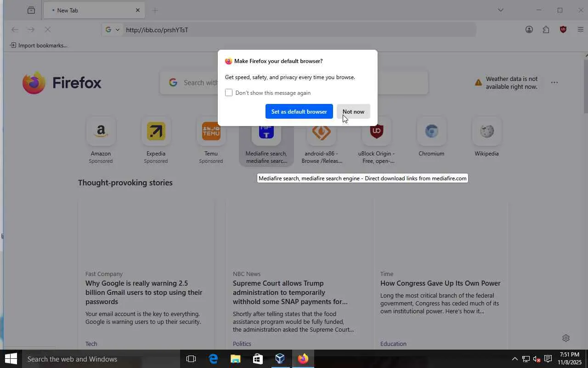Click Search the web and Windows box
Image resolution: width=588 pixels, height=368 pixels.
pos(101,359)
